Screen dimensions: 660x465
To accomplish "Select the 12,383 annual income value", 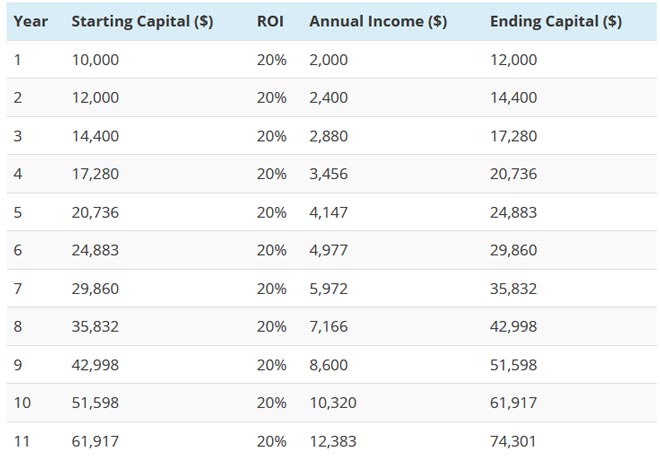I will [333, 440].
